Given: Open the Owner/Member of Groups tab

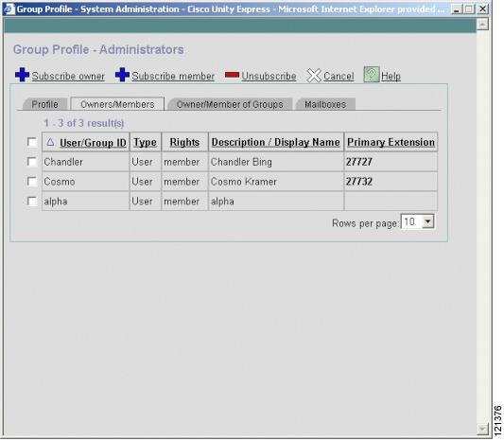Looking at the screenshot, I should (x=230, y=104).
